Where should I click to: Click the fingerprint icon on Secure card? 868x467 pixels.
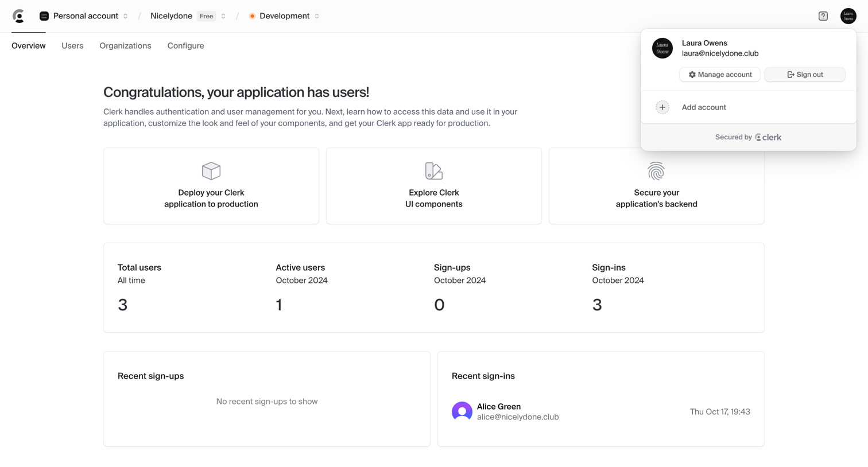click(656, 170)
